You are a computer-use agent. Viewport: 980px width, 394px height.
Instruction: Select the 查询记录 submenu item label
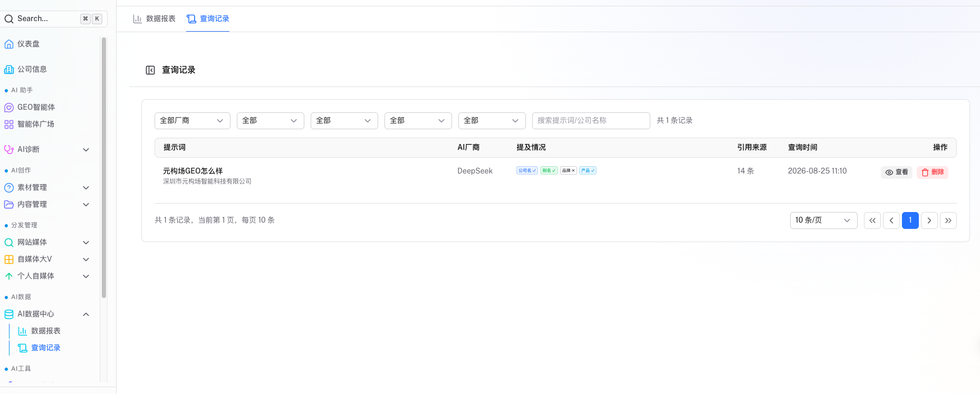(46, 348)
